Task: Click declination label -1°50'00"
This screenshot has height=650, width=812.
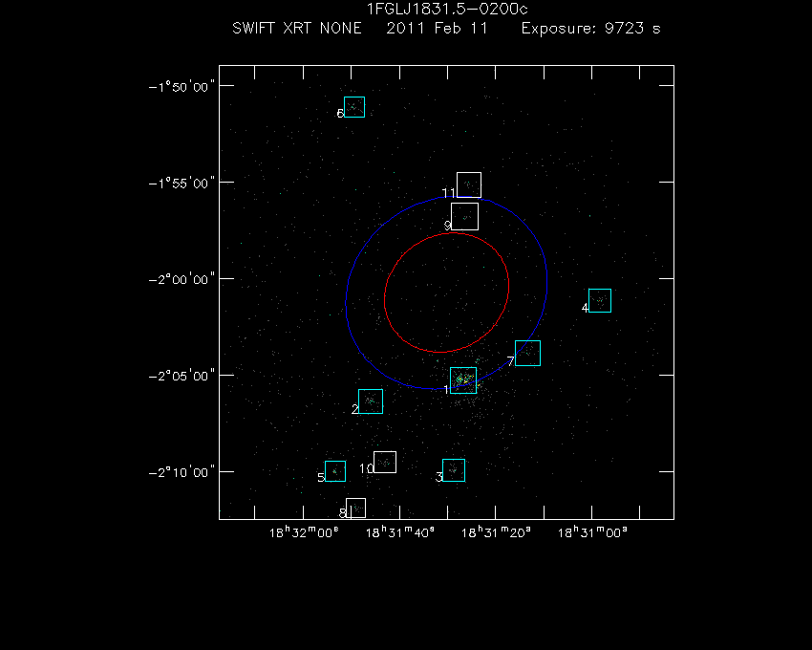Action: tap(182, 87)
